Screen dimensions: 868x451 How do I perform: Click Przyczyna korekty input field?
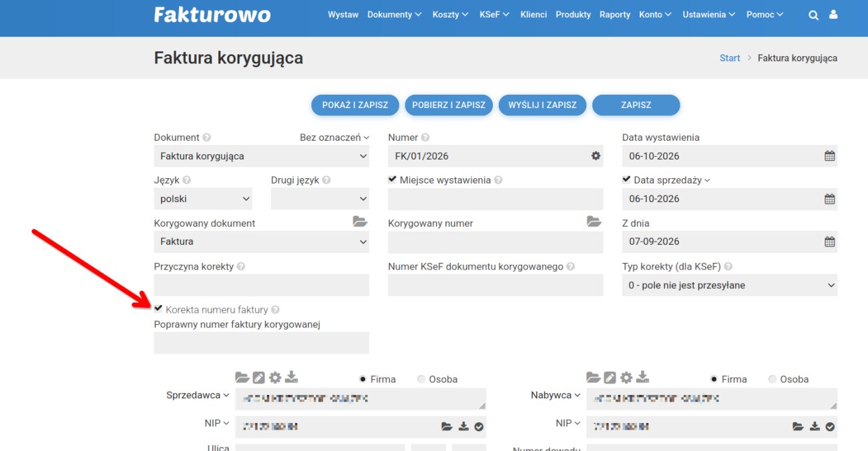[262, 285]
